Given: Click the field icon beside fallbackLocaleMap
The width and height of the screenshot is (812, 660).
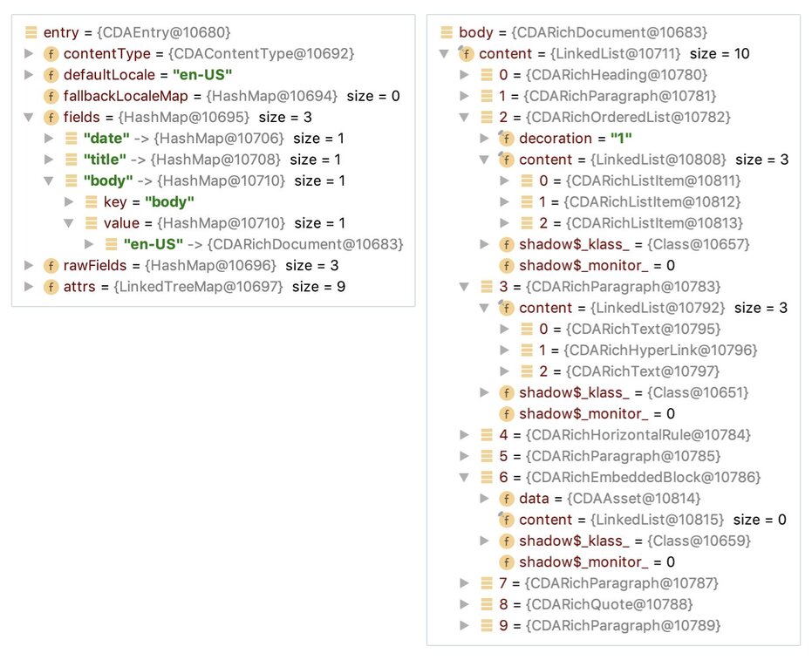Looking at the screenshot, I should tap(51, 96).
